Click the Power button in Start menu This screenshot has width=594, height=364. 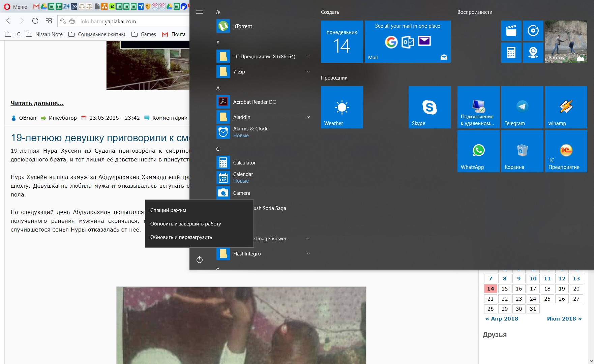(200, 260)
